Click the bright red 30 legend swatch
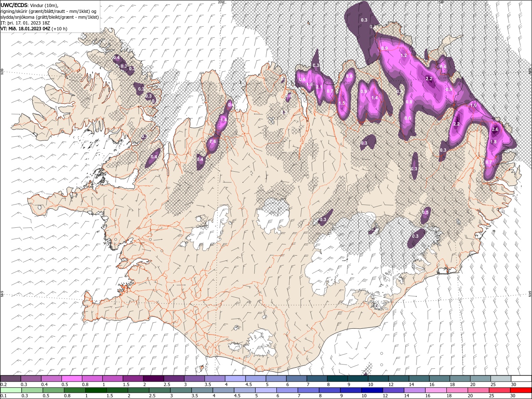Screen dimensions: 532x399 coord(521,390)
